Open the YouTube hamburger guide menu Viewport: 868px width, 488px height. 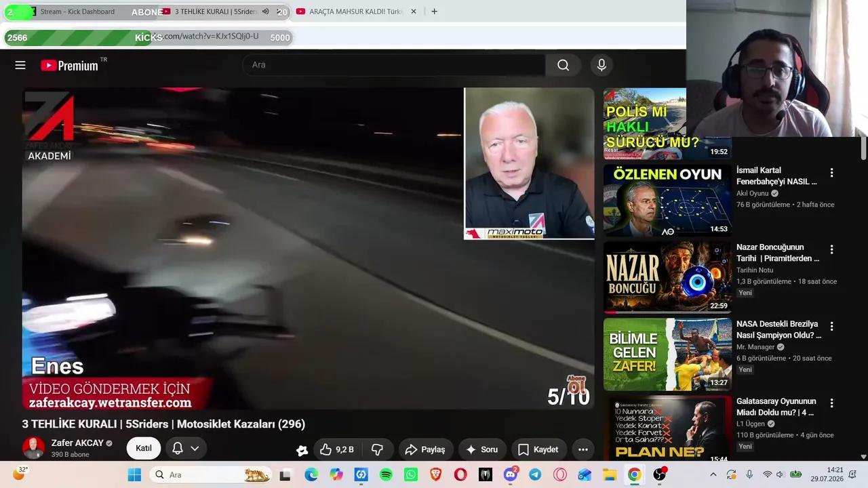tap(20, 65)
